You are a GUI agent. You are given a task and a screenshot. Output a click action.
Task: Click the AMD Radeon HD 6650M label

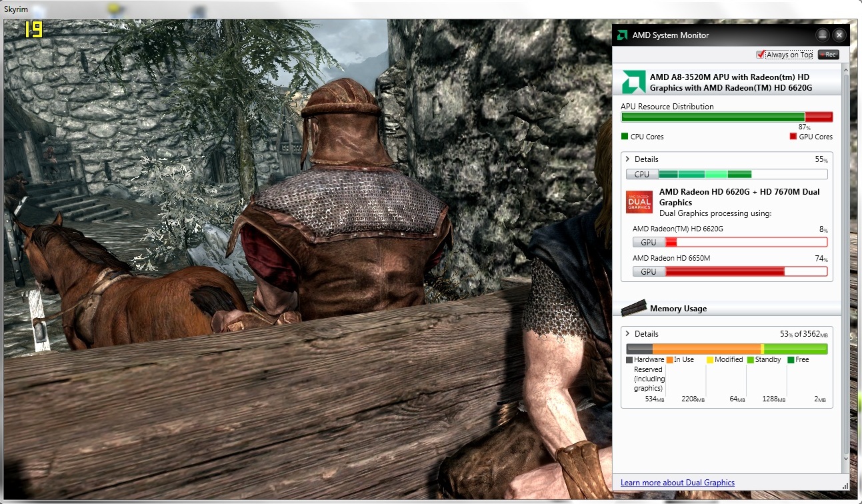click(x=671, y=259)
